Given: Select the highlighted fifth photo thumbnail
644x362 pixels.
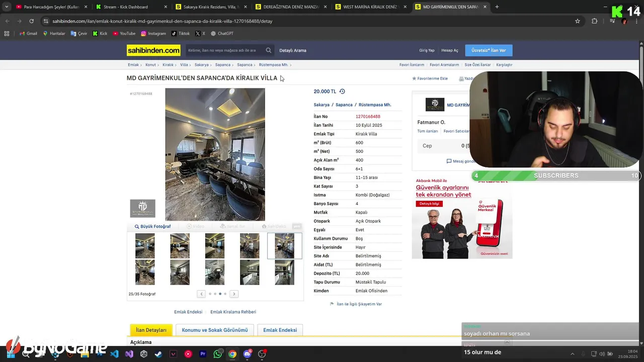Looking at the screenshot, I should click(x=284, y=246).
